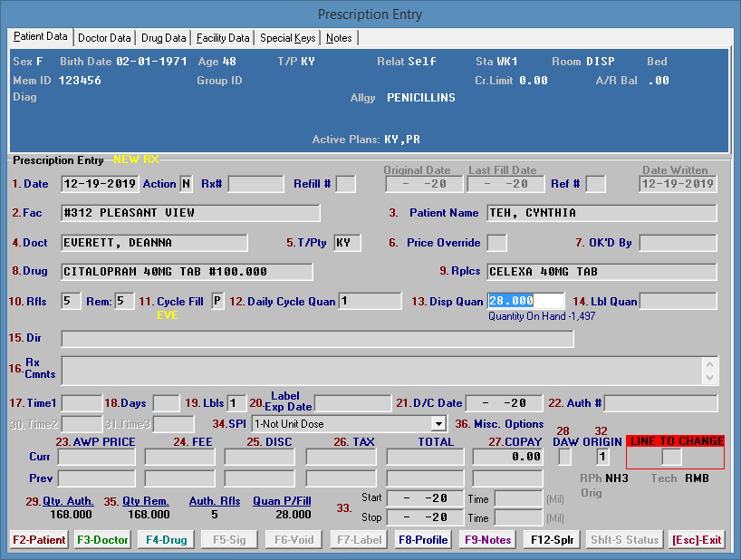Exit using the [Esc]-Exit button
The image size is (741, 560).
tap(697, 540)
